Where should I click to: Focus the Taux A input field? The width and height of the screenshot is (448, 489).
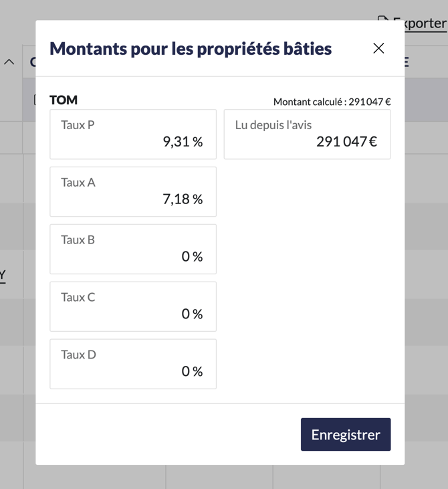[133, 192]
